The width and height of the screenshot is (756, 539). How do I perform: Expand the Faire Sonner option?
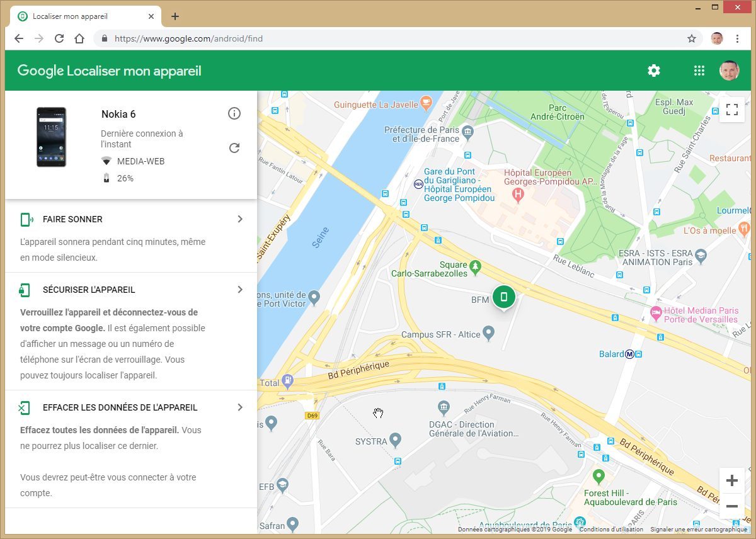pos(240,219)
